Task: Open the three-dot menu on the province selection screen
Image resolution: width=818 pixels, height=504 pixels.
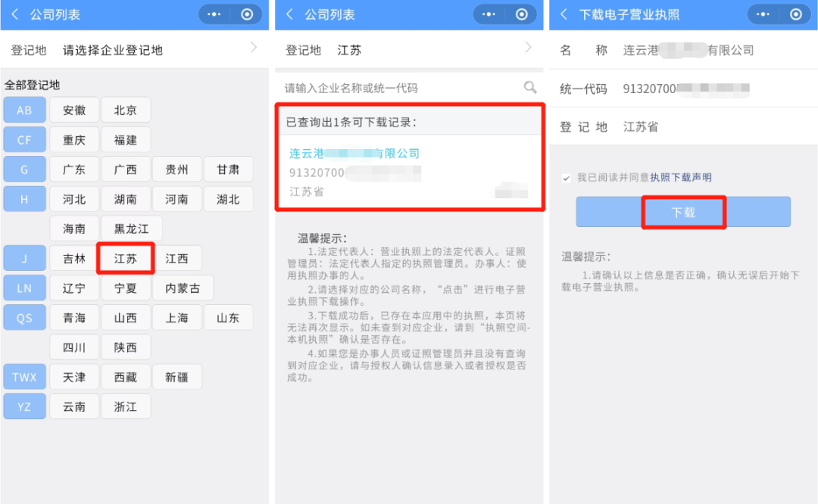Action: coord(217,14)
